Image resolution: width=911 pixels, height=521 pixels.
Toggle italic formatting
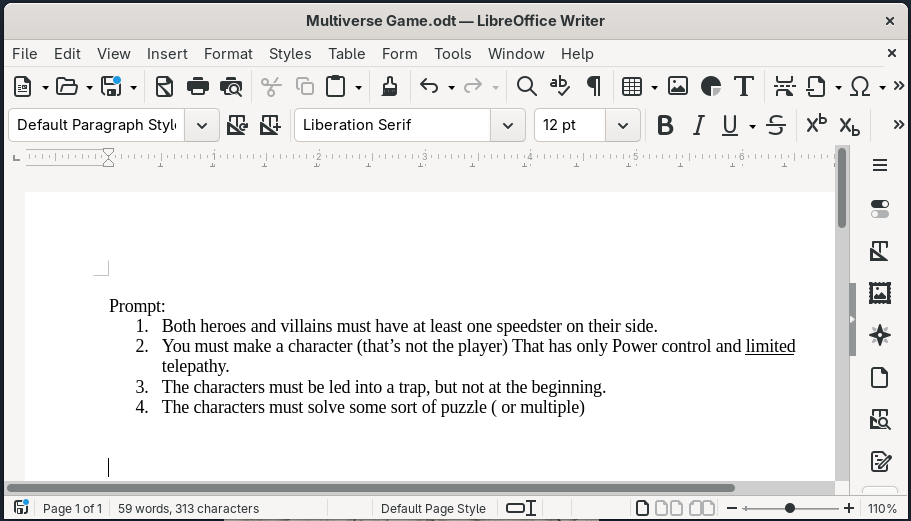(x=698, y=125)
